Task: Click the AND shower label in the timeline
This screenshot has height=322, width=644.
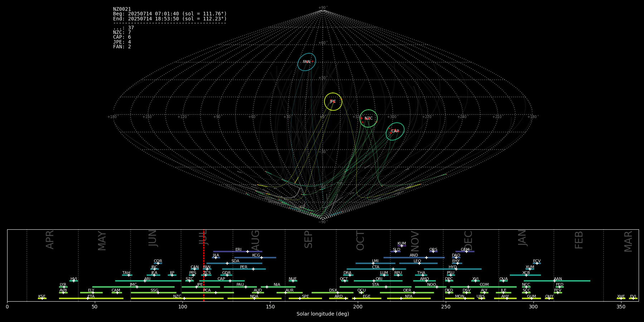Action: 414,255
